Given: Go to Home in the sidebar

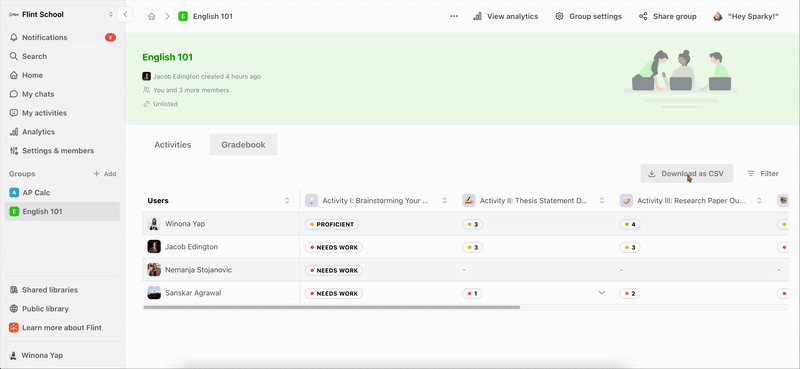Looking at the screenshot, I should [62, 75].
